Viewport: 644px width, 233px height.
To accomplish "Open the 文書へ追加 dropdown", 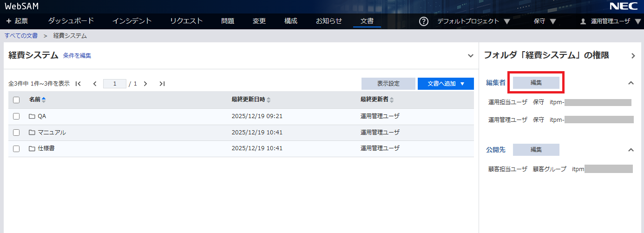I will coord(446,84).
